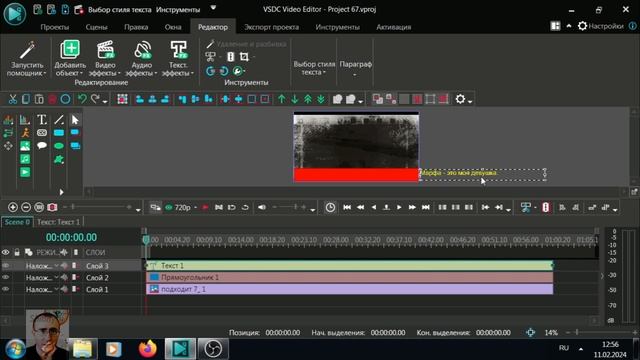
Task: Expand Выбор стиля текста dropdown in ribbon
Action: click(314, 68)
